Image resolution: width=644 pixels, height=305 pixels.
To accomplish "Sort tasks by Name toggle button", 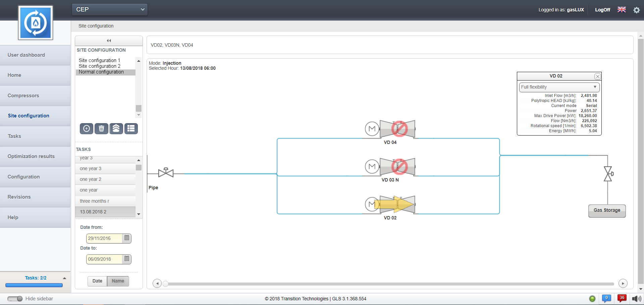I will (118, 281).
